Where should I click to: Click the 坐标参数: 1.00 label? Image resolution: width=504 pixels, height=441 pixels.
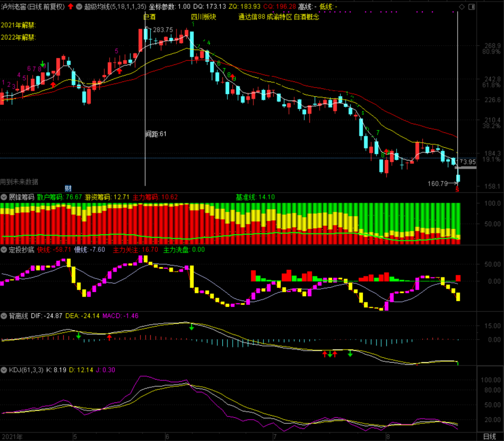pyautogui.click(x=169, y=7)
